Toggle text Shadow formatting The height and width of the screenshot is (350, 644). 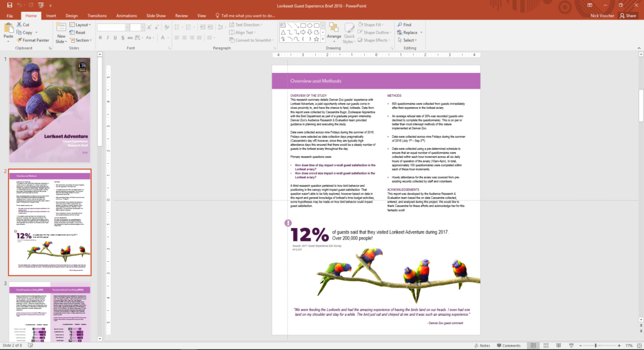(x=123, y=38)
